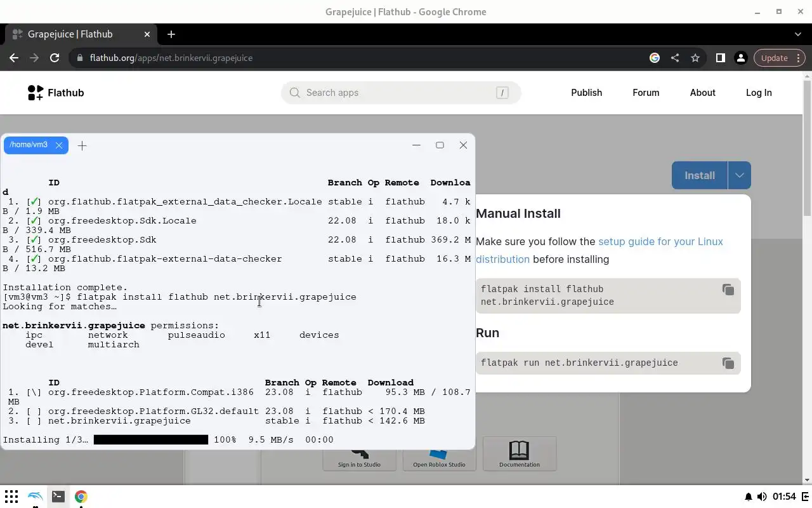Click the terminal install progress bar
The width and height of the screenshot is (812, 508).
click(151, 439)
